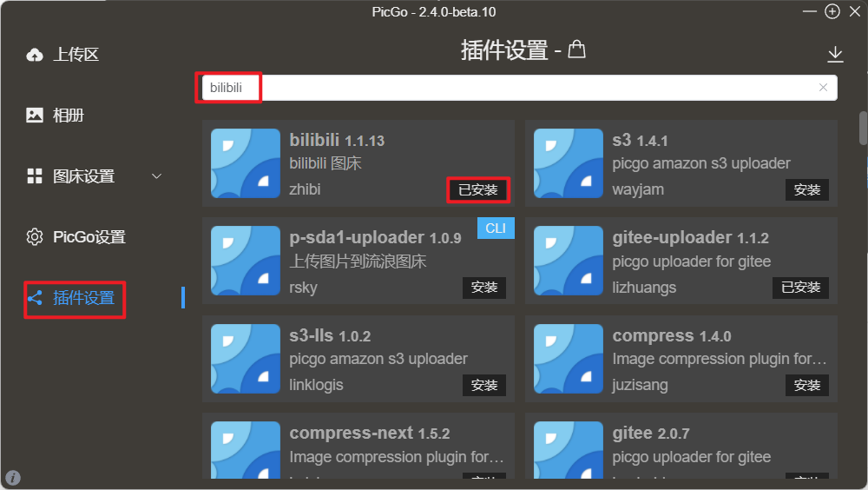Click the plus icon in title bar
The height and width of the screenshot is (490, 868).
(832, 11)
